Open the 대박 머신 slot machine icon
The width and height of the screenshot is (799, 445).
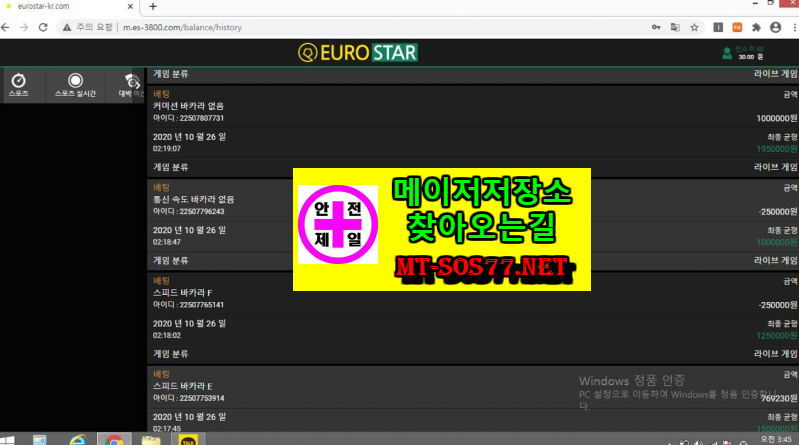[x=131, y=85]
